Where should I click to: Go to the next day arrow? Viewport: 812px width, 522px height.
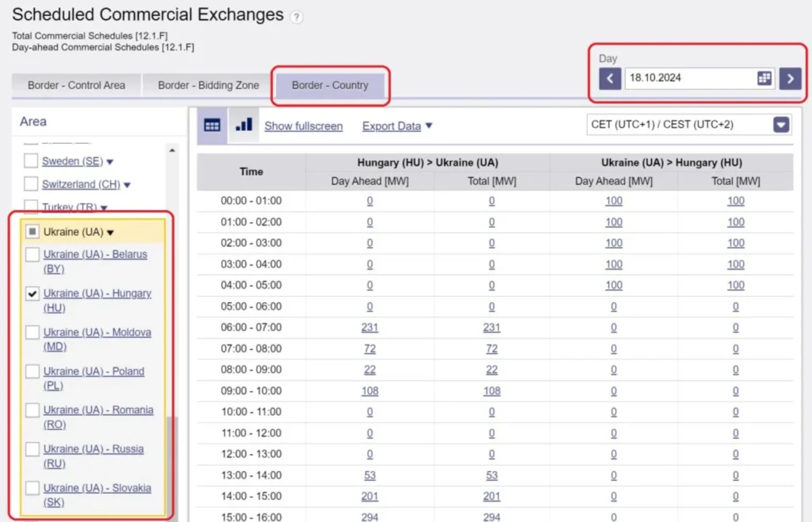[790, 79]
